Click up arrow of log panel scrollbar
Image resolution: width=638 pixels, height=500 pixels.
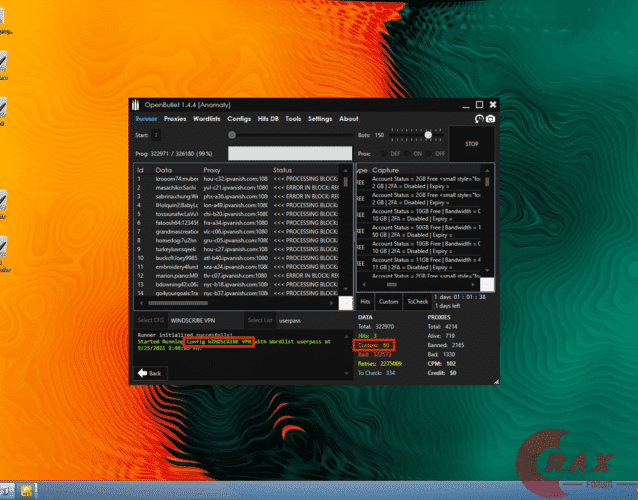346,336
